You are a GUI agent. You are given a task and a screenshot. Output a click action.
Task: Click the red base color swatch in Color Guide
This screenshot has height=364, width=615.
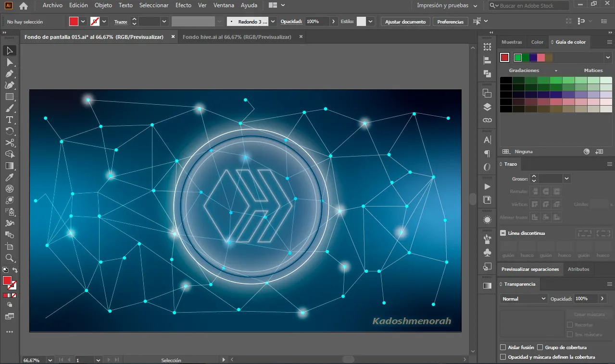[x=504, y=58]
